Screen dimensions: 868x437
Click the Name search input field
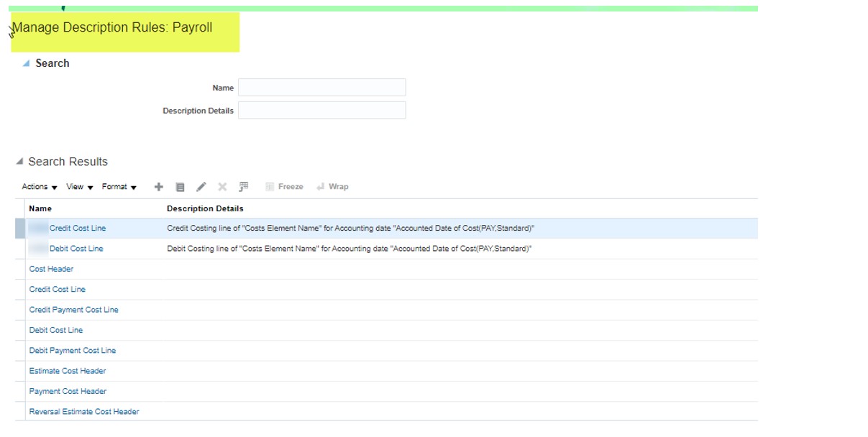pyautogui.click(x=321, y=88)
